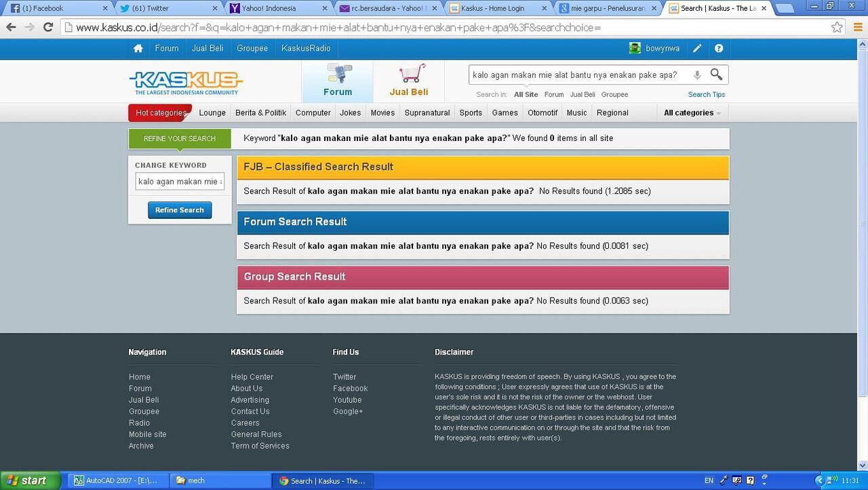Open KaskusRadio in the top bar
The width and height of the screenshot is (868, 490).
[306, 48]
